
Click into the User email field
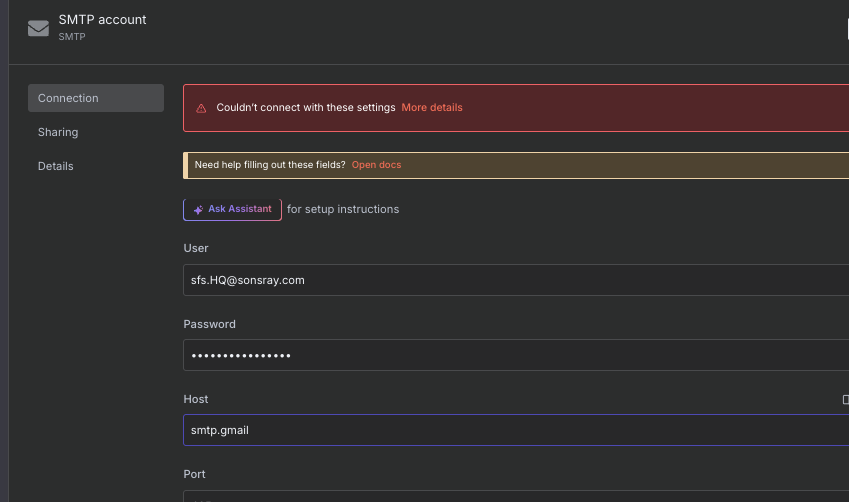[x=515, y=280]
